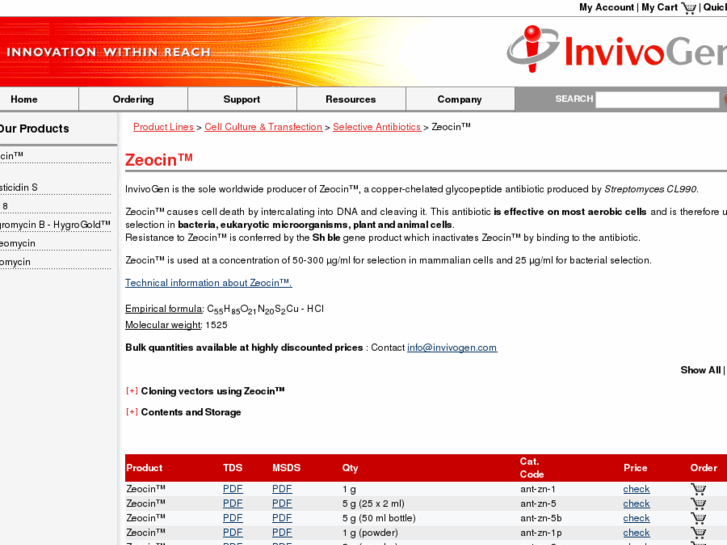
Task: Add ant-zn-5 item to cart
Action: pyautogui.click(x=698, y=504)
